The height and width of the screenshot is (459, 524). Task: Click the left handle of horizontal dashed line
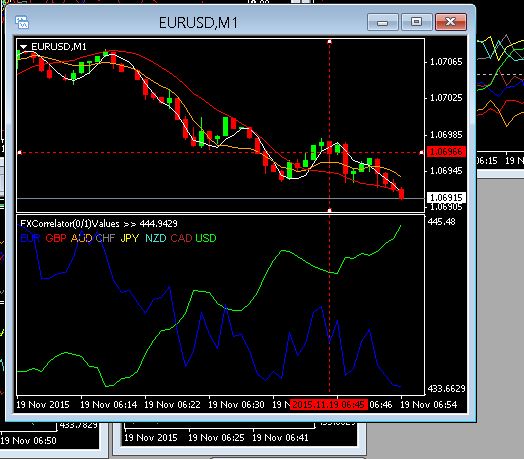tap(19, 152)
